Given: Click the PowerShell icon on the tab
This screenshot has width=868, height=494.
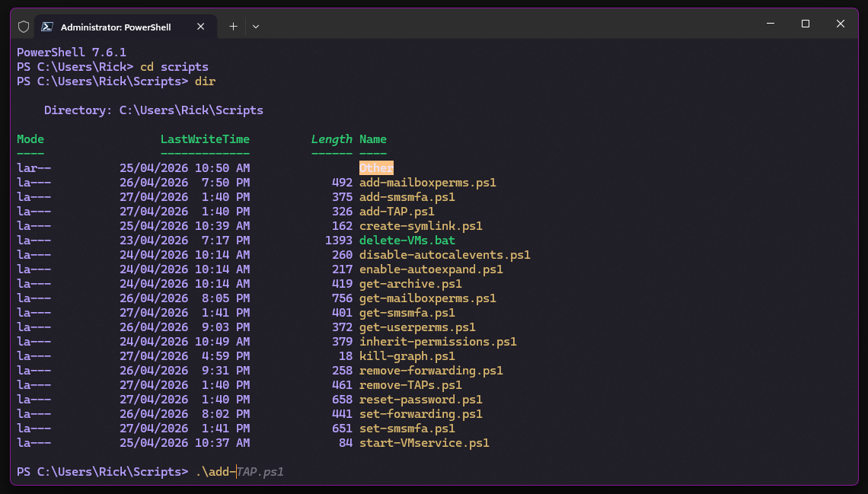Looking at the screenshot, I should click(47, 27).
